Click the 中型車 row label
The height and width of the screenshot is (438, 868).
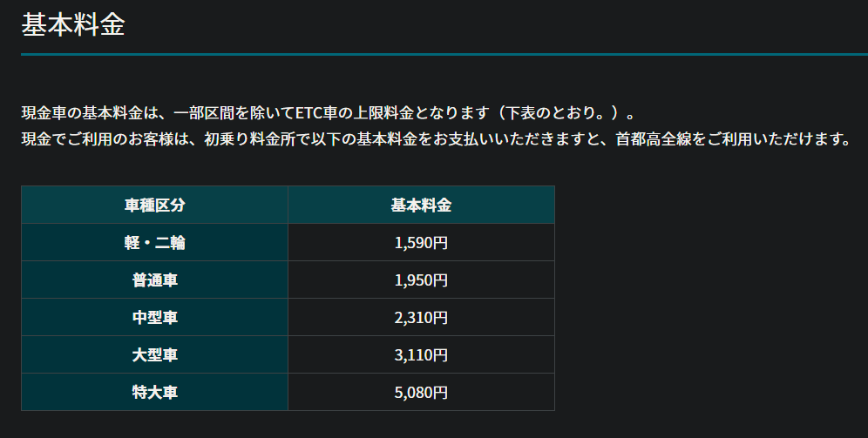tap(154, 318)
